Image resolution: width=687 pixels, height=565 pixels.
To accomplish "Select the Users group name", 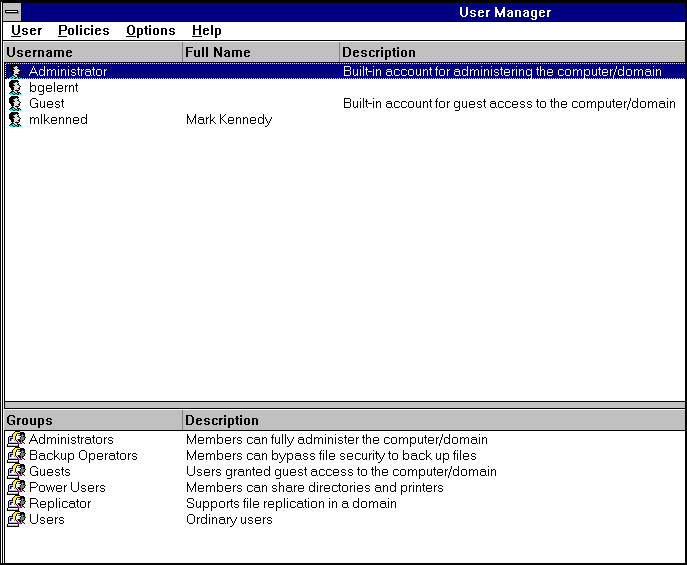I will (x=46, y=519).
